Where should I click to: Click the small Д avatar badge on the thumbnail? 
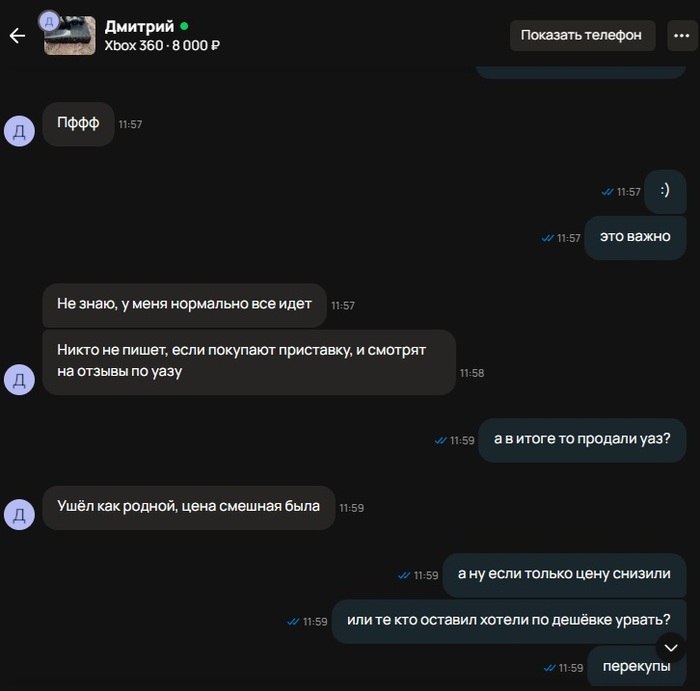click(x=49, y=21)
